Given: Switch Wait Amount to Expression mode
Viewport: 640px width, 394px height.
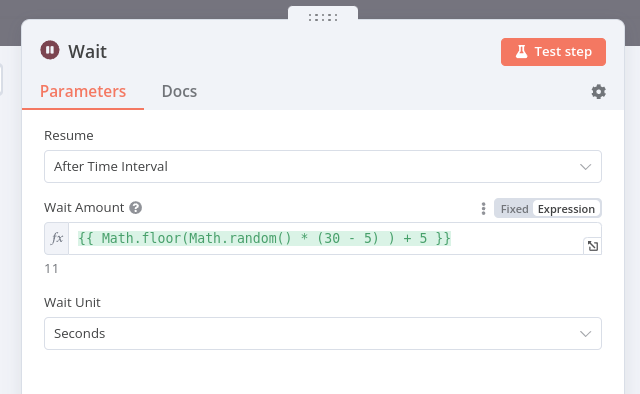Looking at the screenshot, I should (x=566, y=209).
